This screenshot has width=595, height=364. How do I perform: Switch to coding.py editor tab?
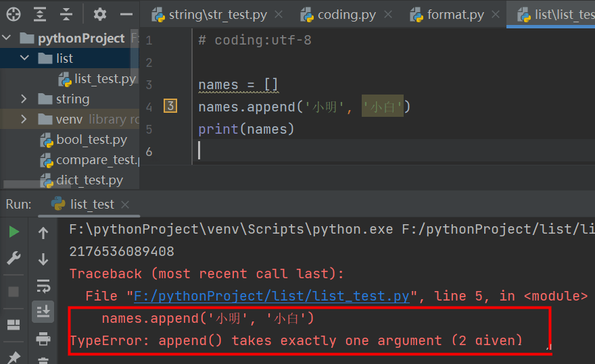[x=346, y=14]
